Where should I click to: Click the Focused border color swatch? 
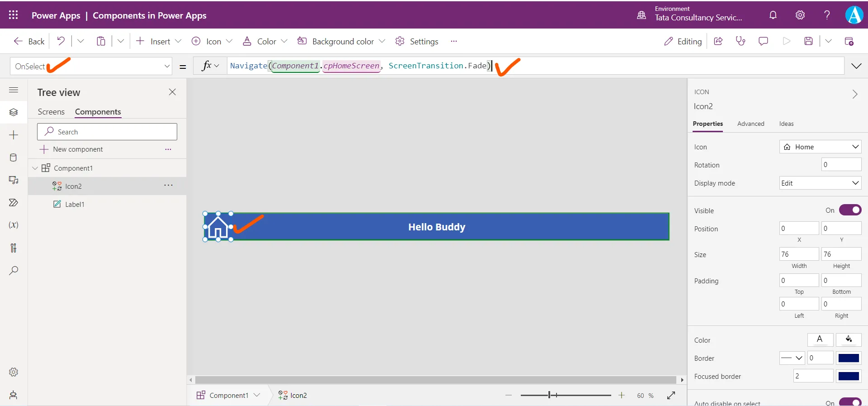[849, 376]
